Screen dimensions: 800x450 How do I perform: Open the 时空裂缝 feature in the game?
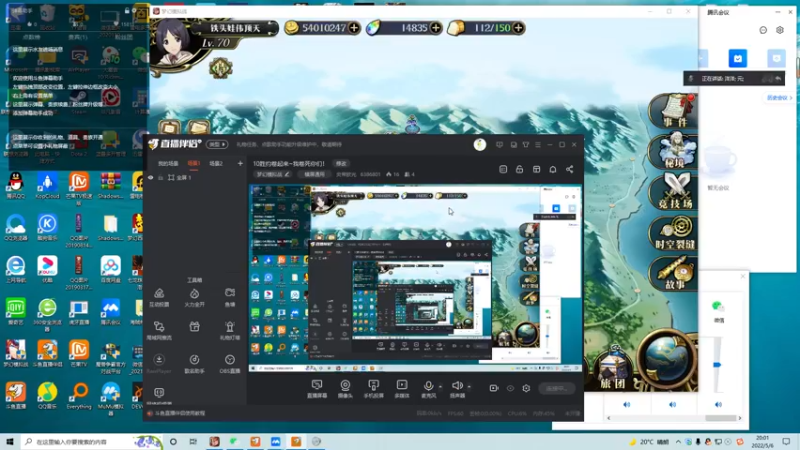coord(674,233)
